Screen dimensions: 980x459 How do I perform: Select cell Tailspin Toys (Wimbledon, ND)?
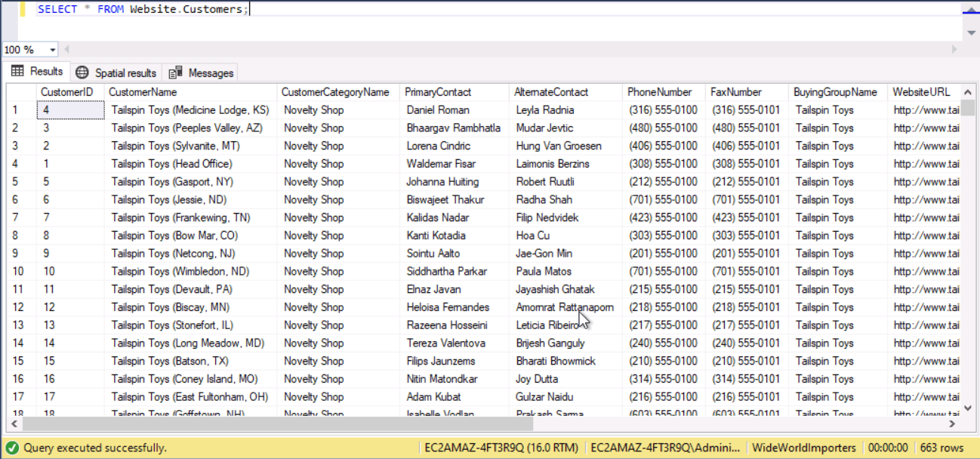coord(190,272)
